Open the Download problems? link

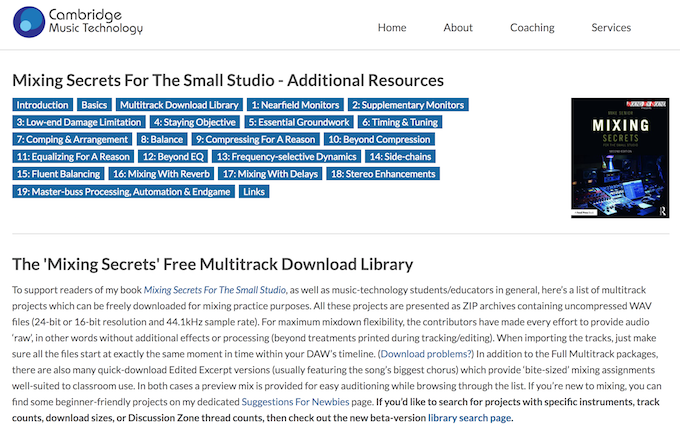[426, 354]
